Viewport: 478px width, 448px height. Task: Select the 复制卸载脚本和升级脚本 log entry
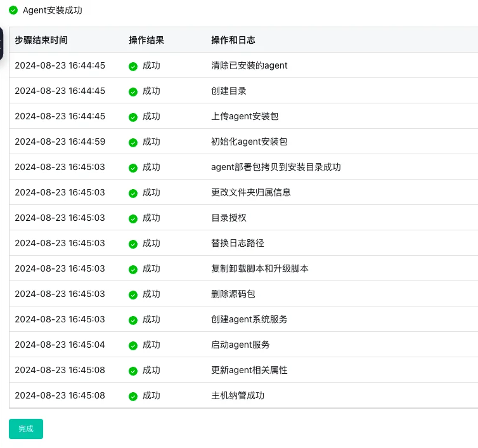259,268
